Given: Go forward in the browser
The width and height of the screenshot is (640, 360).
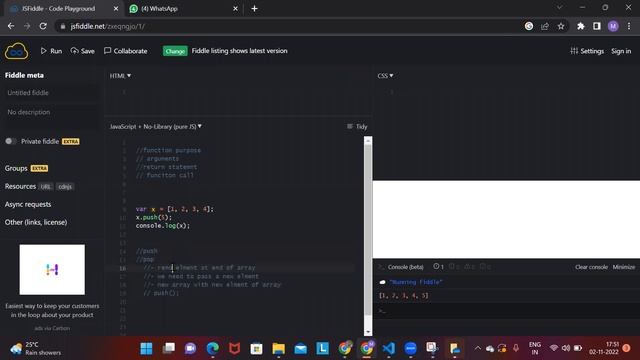Looking at the screenshot, I should pos(27,26).
